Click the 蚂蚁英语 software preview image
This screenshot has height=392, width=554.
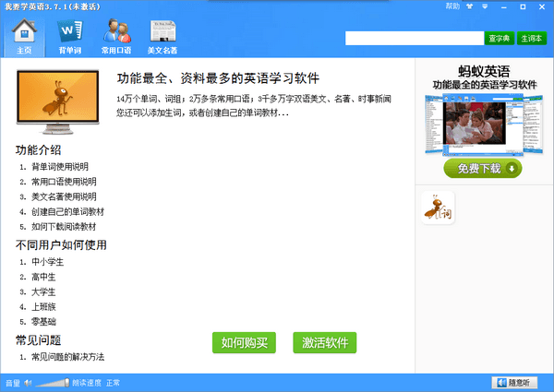click(x=484, y=125)
